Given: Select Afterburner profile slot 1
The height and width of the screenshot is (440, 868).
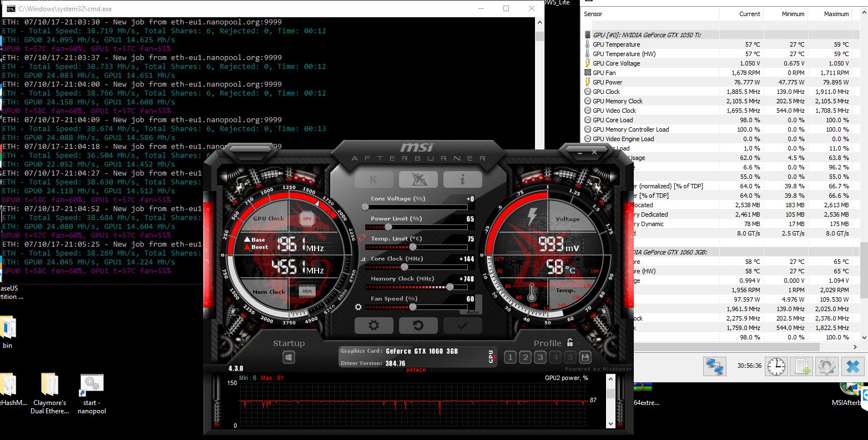Looking at the screenshot, I should (x=510, y=357).
